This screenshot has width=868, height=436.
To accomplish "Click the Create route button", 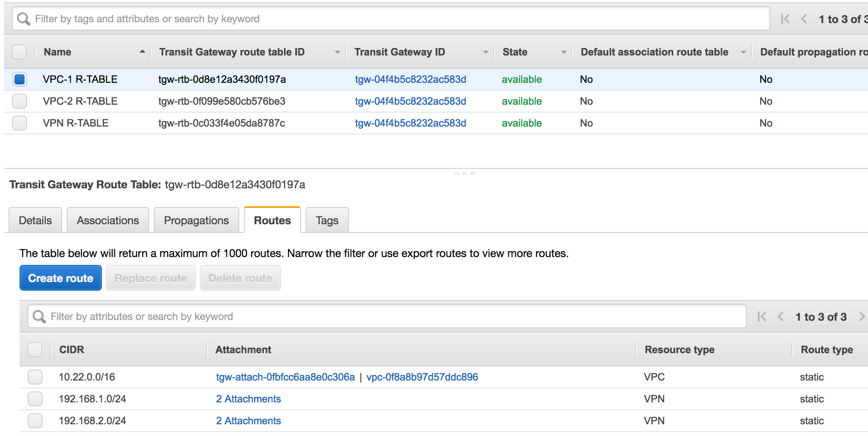I will tap(60, 278).
